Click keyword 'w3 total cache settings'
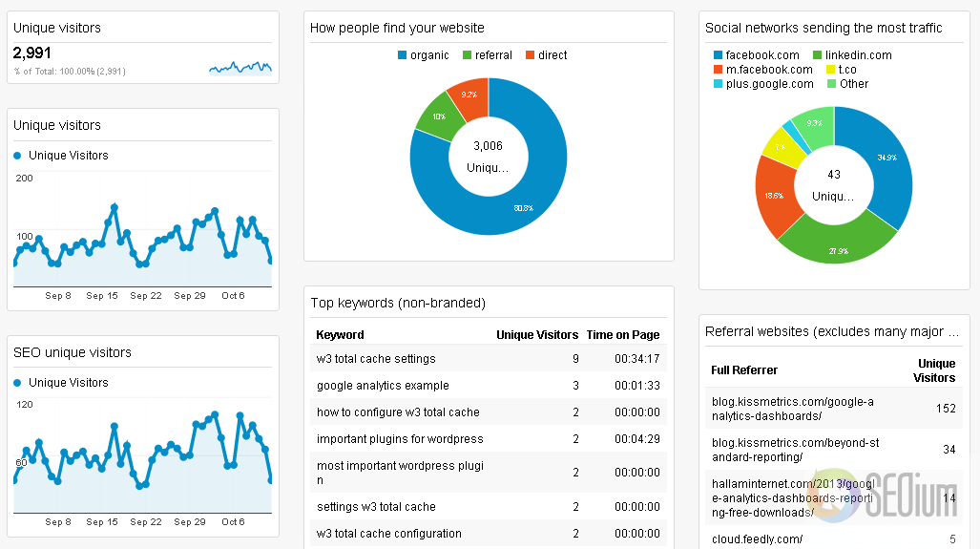980x549 pixels. [x=376, y=359]
